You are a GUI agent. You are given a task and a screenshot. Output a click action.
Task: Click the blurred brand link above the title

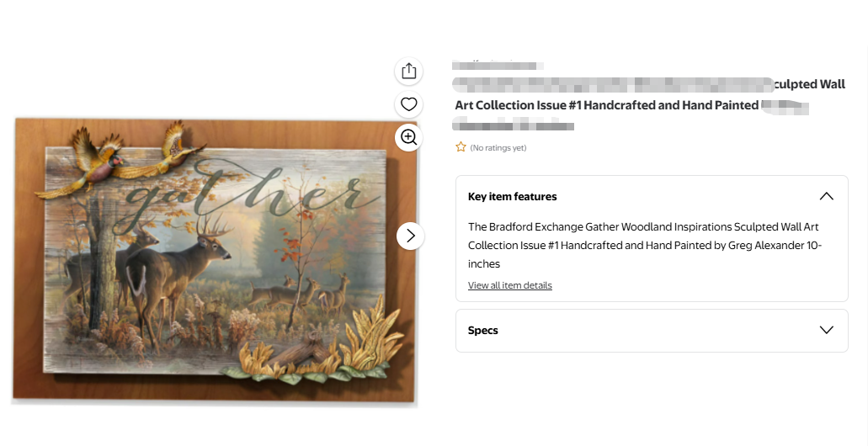(498, 66)
